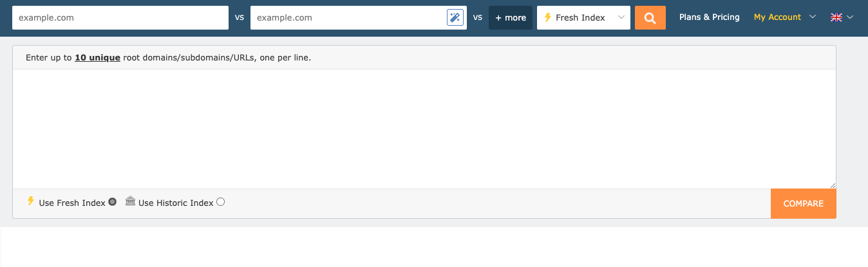Viewport: 868px width, 267px height.
Task: Click the UK flag language icon
Action: (836, 18)
